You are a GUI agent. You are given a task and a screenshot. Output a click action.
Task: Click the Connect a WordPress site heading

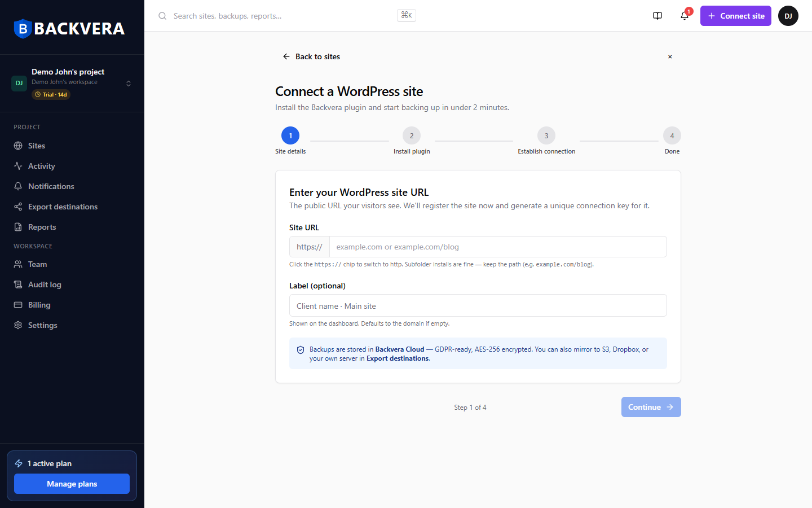[x=349, y=91]
